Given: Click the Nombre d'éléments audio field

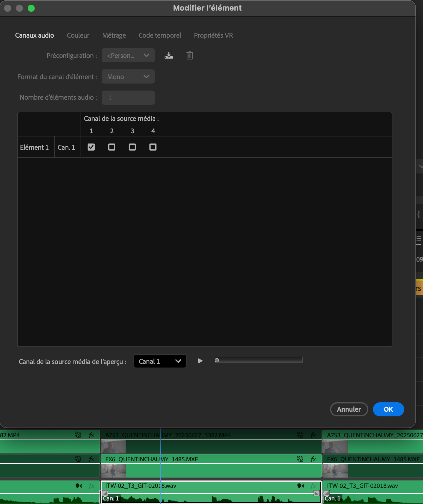Looking at the screenshot, I should [x=128, y=98].
